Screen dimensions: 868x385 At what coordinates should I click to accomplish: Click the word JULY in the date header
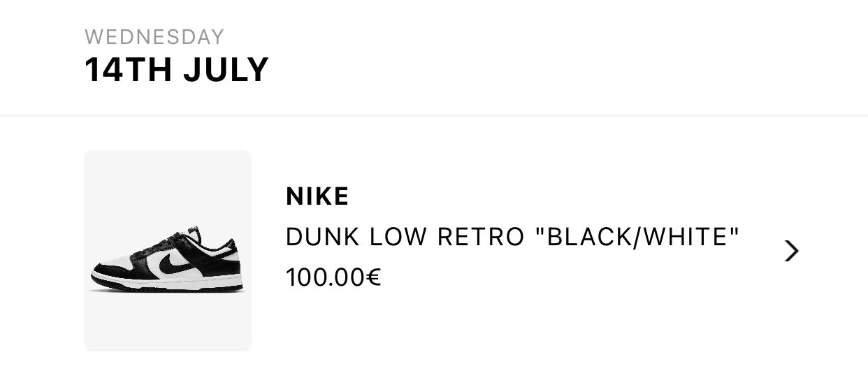point(226,70)
